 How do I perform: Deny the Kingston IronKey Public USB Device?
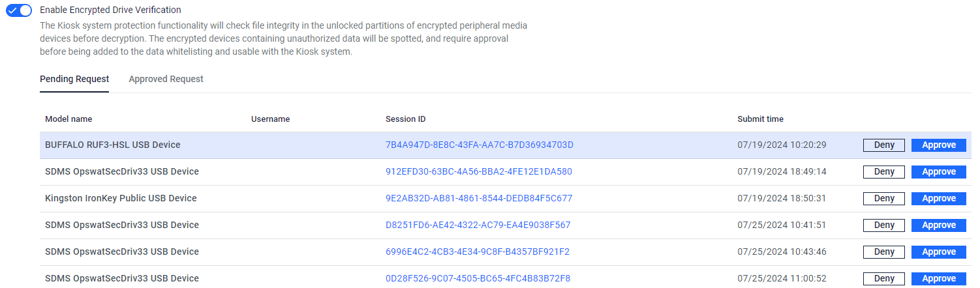884,199
